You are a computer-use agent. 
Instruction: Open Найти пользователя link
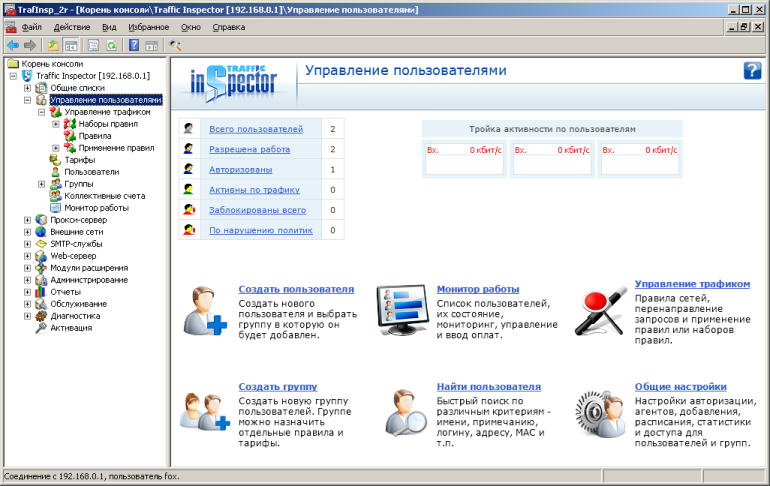point(489,387)
